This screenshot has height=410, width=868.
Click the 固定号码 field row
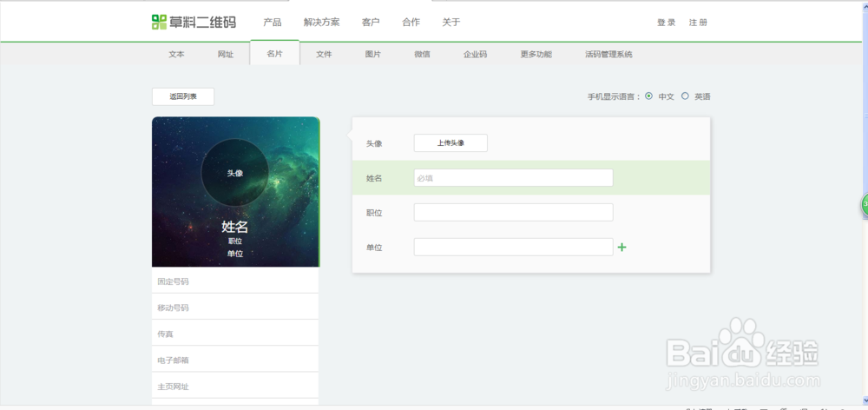235,281
